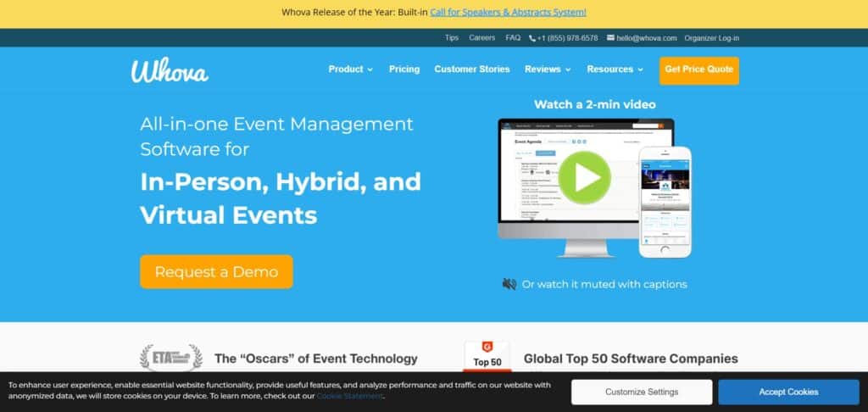Screen dimensions: 868x412
Task: Open Organizer Log-in
Action: coord(711,38)
